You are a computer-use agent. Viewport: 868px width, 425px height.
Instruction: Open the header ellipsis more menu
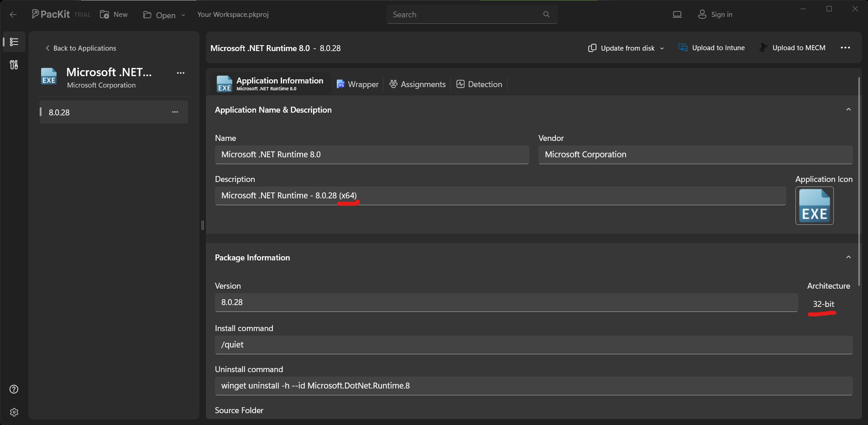(x=845, y=48)
